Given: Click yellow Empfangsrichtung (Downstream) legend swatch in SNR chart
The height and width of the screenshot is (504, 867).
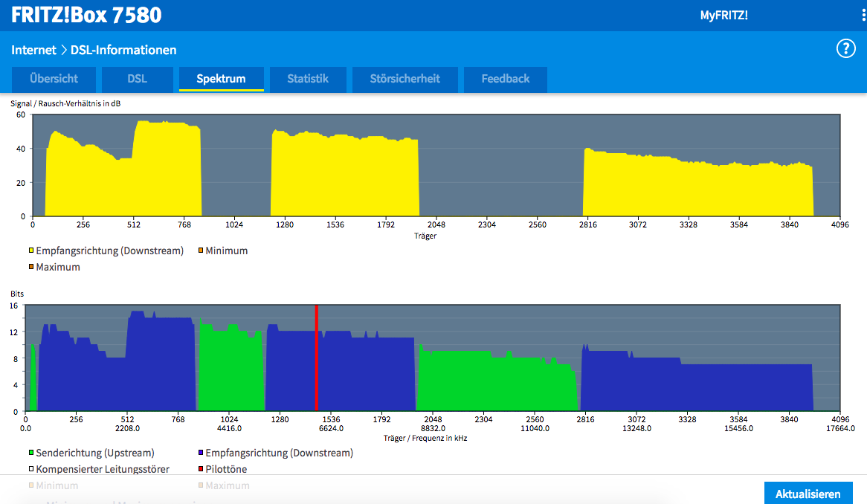Looking at the screenshot, I should coord(31,251).
